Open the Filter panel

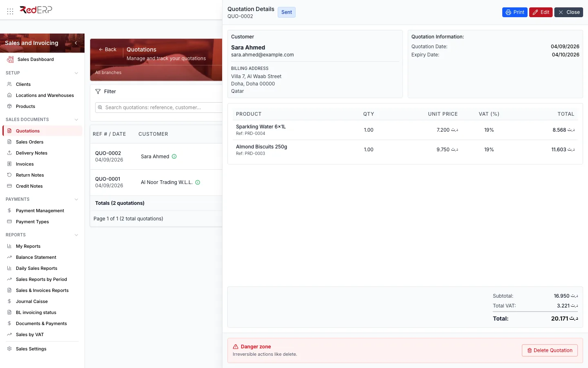tap(106, 92)
